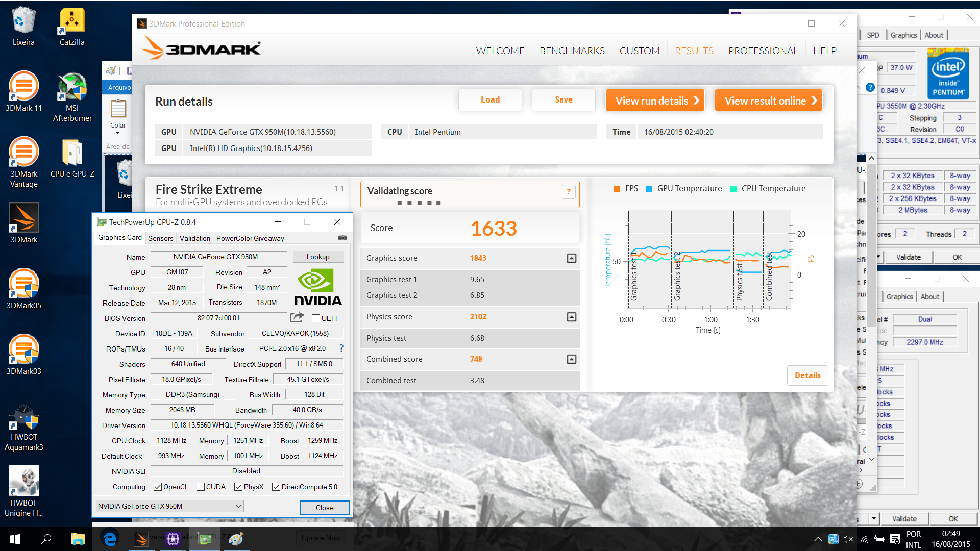Screen dimensions: 980x551
Task: Open the PowerColor Giveaway tab in GPU-Z
Action: pos(250,238)
